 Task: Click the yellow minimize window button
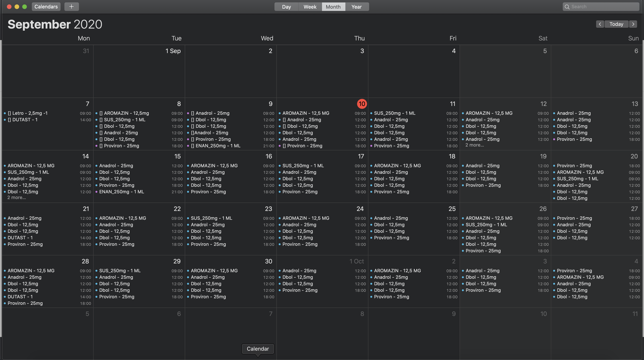click(17, 7)
